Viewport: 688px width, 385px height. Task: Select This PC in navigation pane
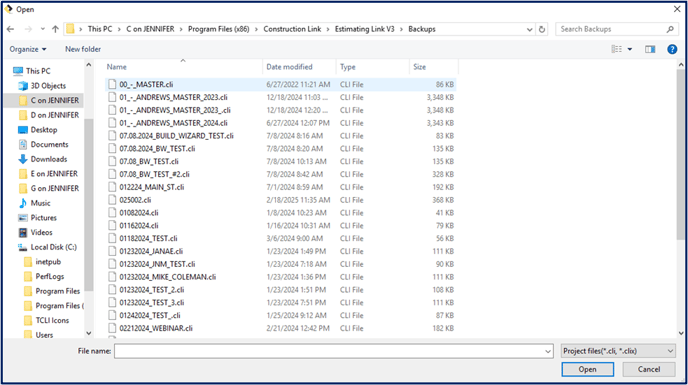tap(38, 71)
